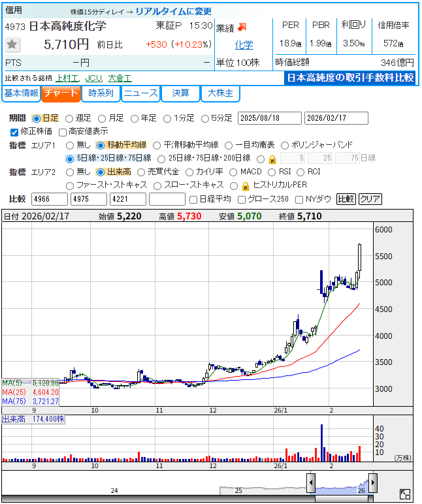
Task: Open 化学 sector link
Action: click(x=244, y=45)
